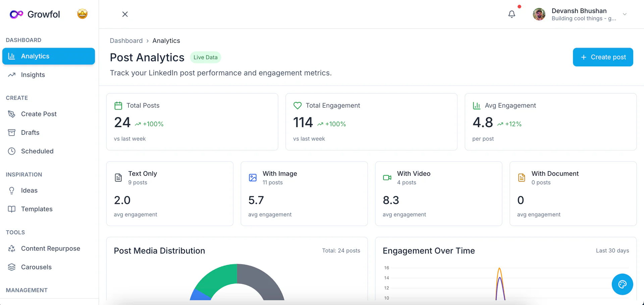The image size is (644, 305).
Task: Select the Drafts archive icon
Action: 11,133
